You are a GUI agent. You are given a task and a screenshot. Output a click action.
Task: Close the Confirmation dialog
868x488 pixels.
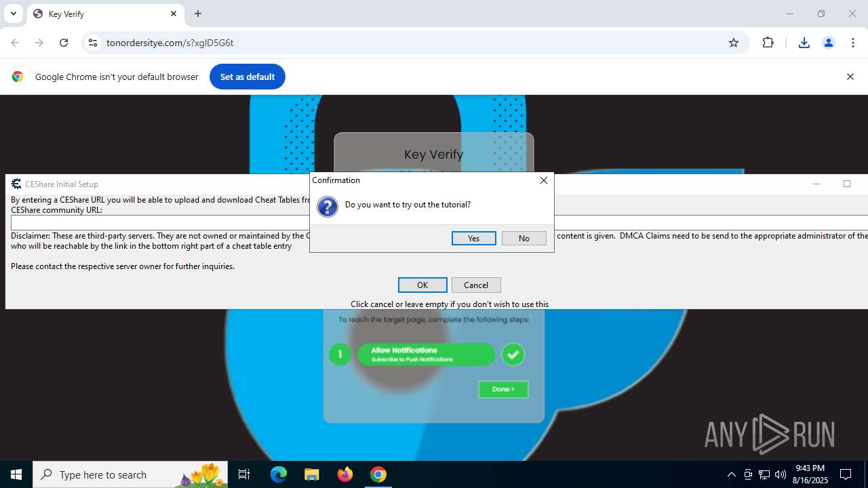[543, 180]
